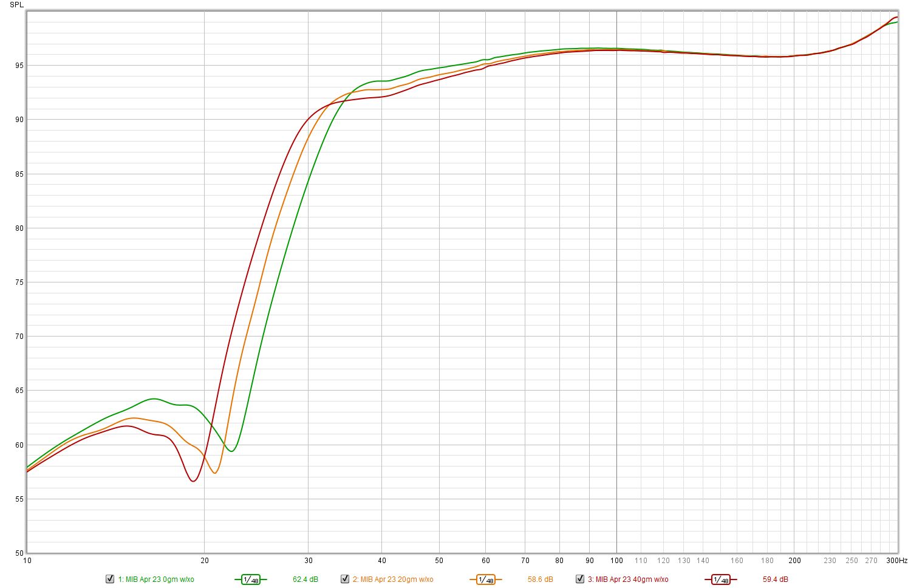Uncheck the 0gm w/xo trace checkbox

point(110,579)
